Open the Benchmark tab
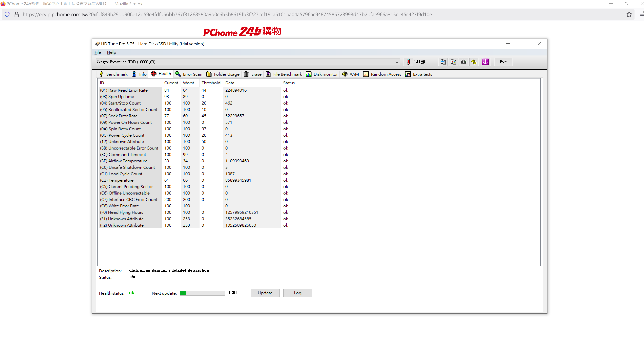The width and height of the screenshot is (644, 351). pyautogui.click(x=113, y=74)
